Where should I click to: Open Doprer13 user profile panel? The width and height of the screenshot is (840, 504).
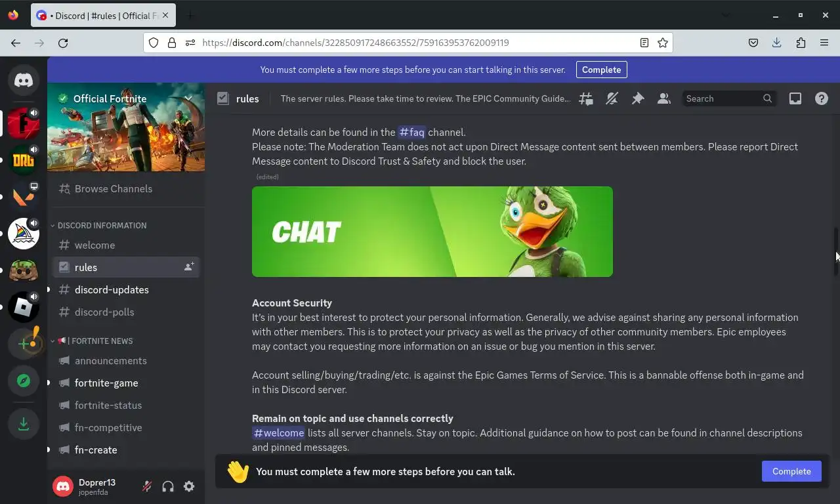tap(94, 486)
